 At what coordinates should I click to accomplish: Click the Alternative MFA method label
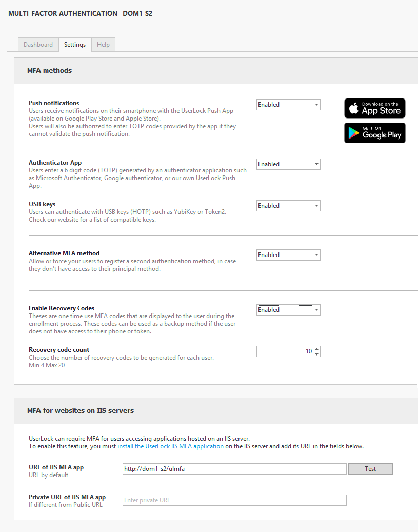[x=64, y=253]
